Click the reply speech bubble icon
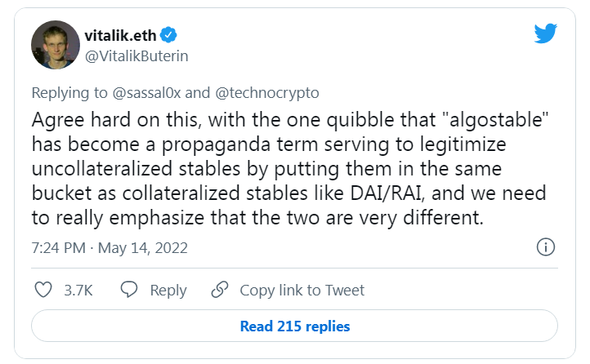Viewport: 590px width, 364px height. pos(130,290)
